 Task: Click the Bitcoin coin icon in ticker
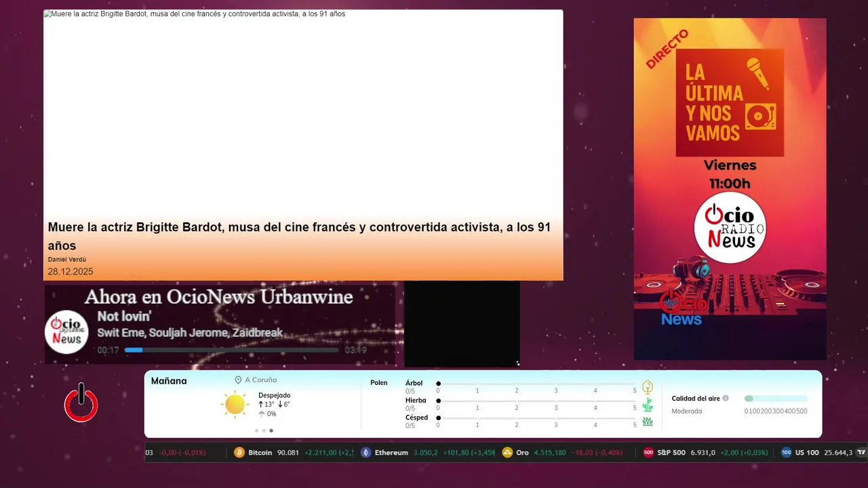tap(239, 453)
